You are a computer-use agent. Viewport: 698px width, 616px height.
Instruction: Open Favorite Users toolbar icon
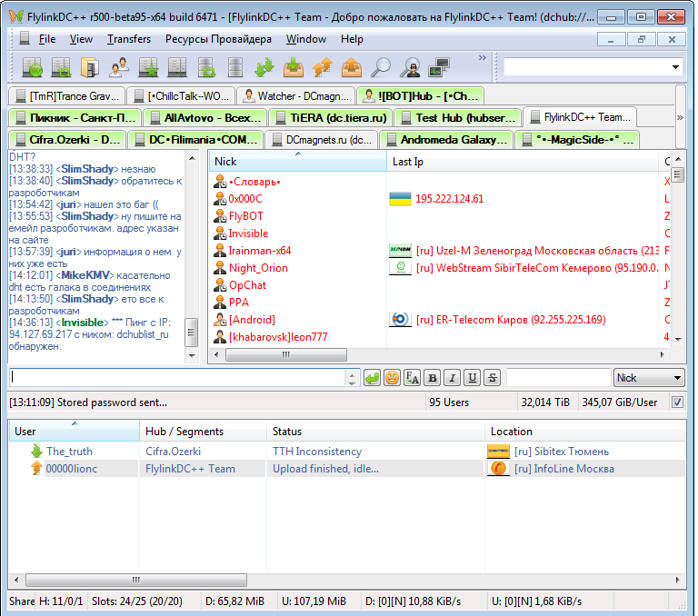click(119, 67)
